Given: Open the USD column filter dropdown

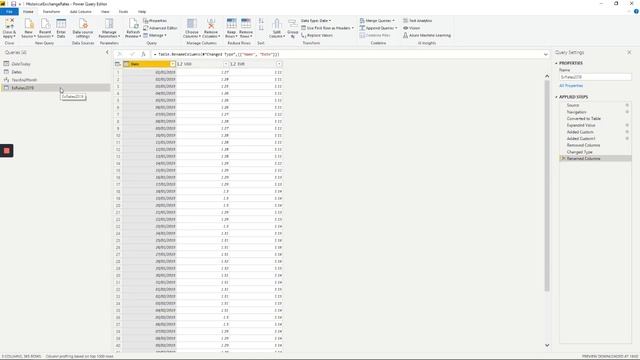Looking at the screenshot, I should click(226, 64).
